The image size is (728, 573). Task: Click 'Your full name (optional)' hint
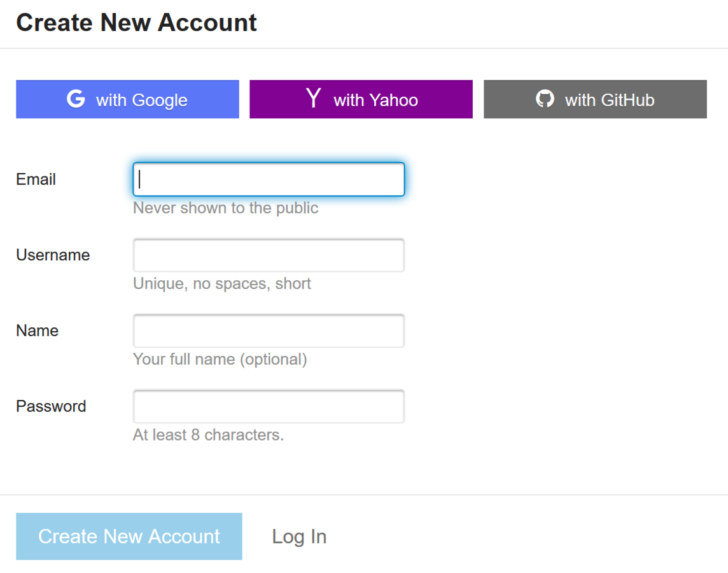pos(220,360)
